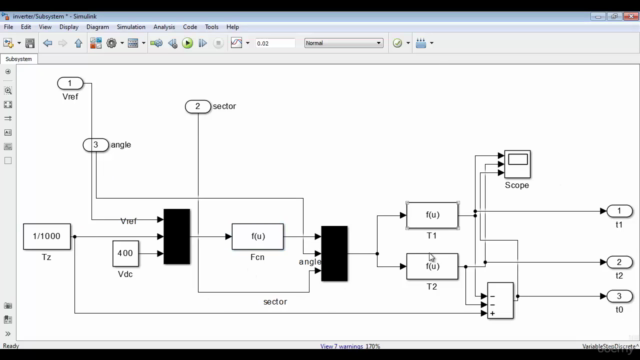Open the Code menu
The image size is (640, 360).
tap(189, 27)
